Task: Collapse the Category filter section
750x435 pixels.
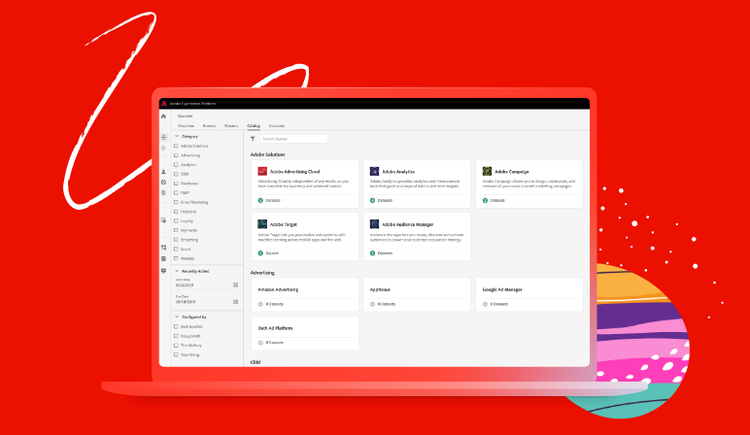Action: coord(176,135)
